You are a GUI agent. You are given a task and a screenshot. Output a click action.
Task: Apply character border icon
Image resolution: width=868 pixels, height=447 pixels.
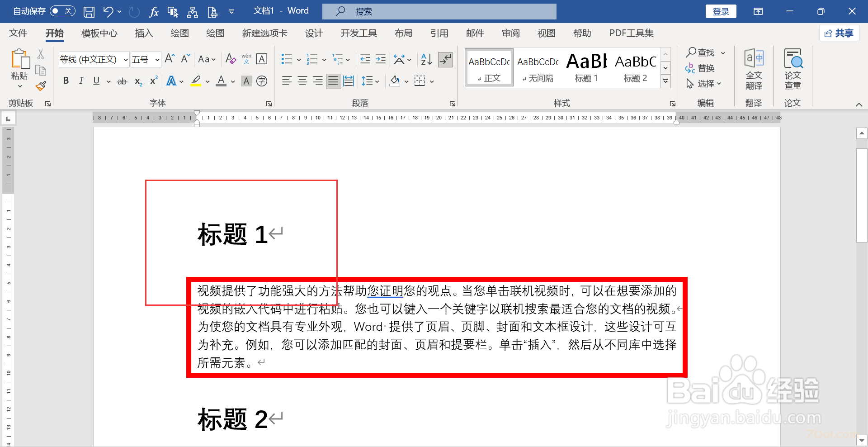point(262,59)
